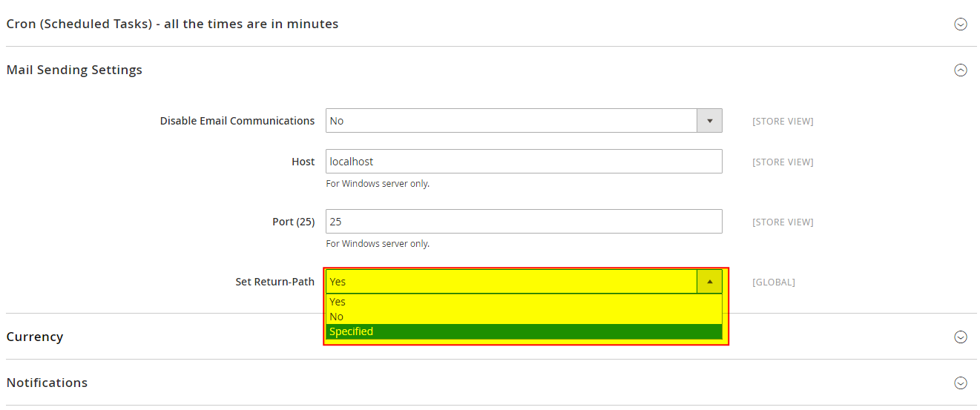The width and height of the screenshot is (980, 410).
Task: Open the Notifications section title
Action: point(47,383)
